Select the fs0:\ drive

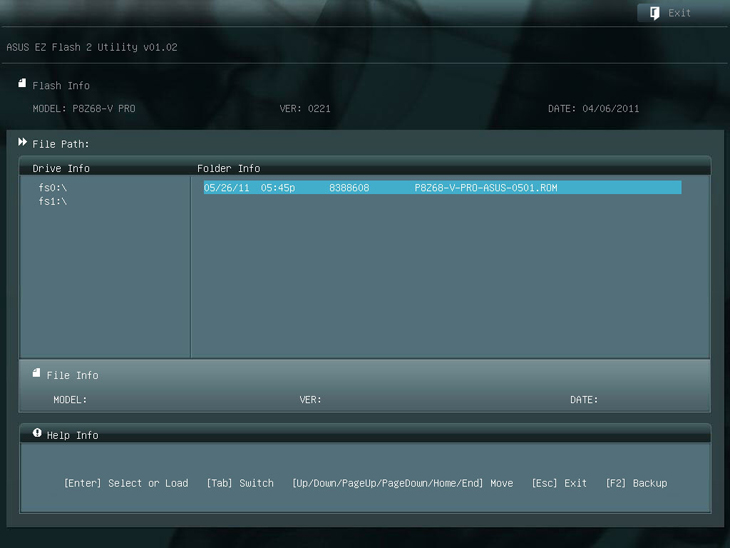point(53,188)
